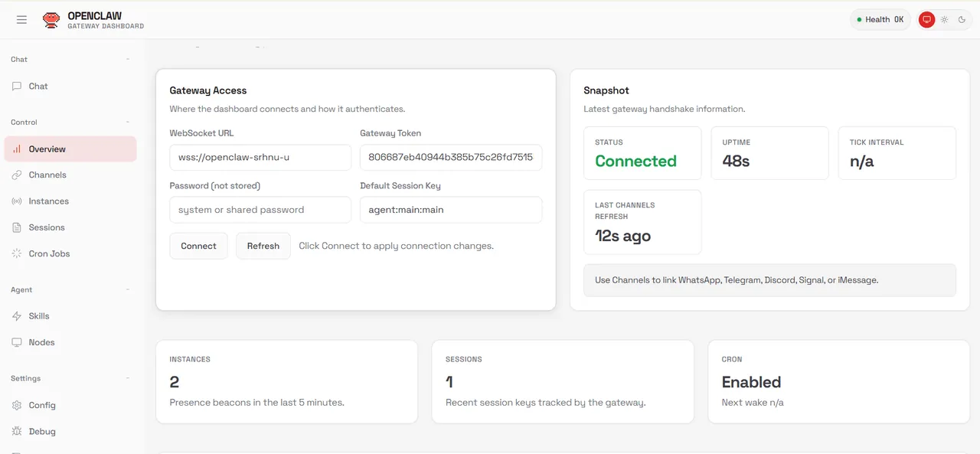
Task: Open the Skills page
Action: click(70, 316)
